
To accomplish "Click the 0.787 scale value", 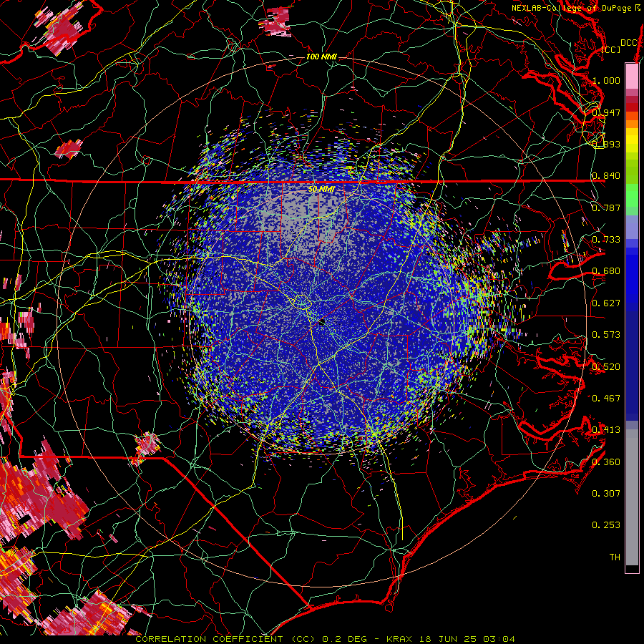I will tap(606, 208).
